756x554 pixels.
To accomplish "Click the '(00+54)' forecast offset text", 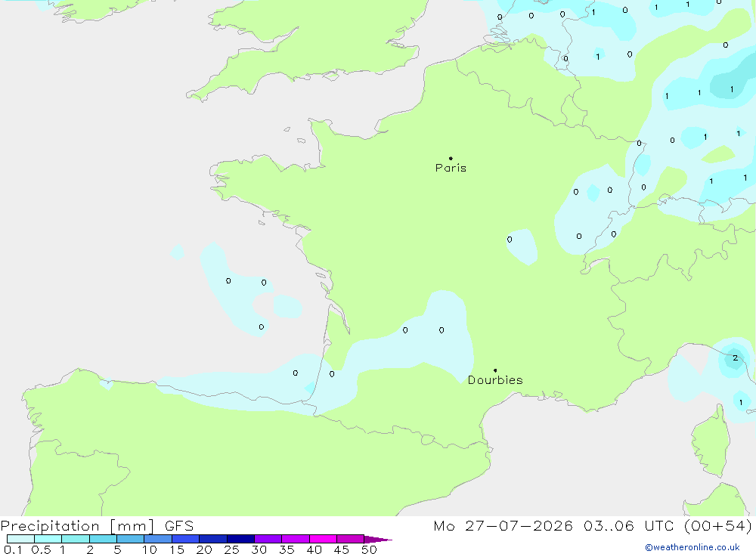I will (x=718, y=525).
